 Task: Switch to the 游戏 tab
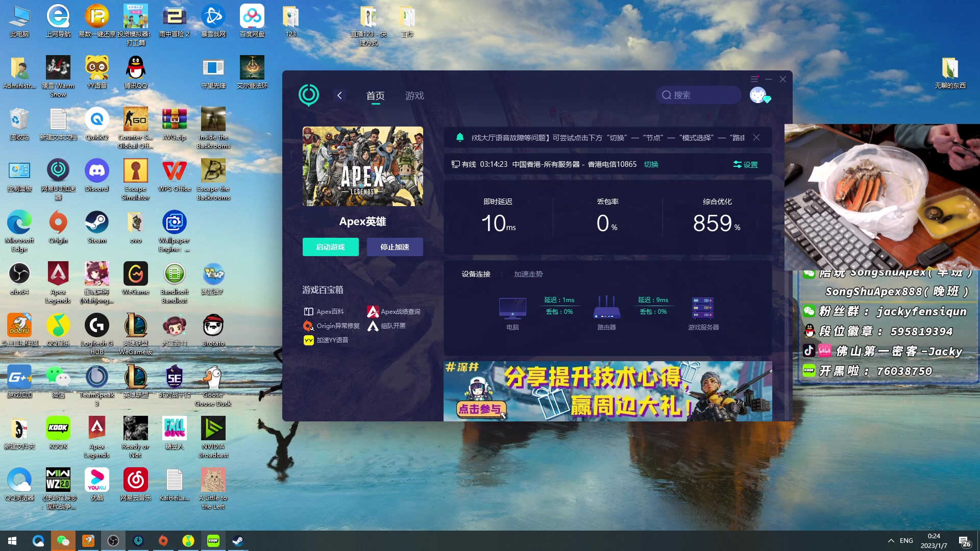point(414,96)
